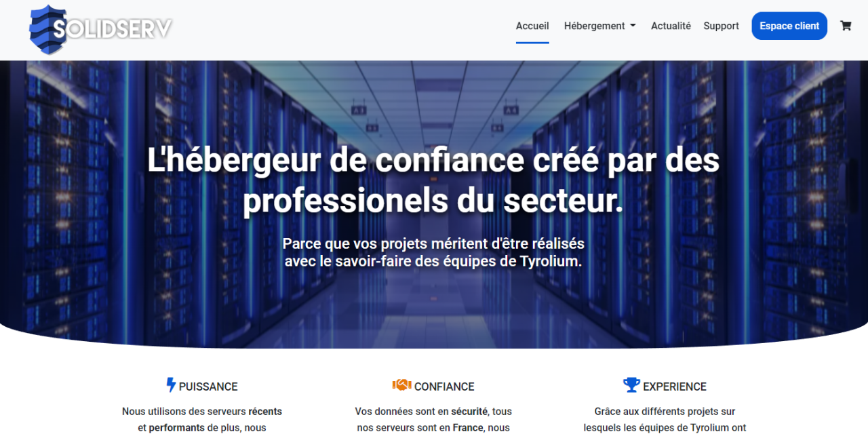Image resolution: width=868 pixels, height=434 pixels.
Task: Click the cart icon beside Espace client
Action: pyautogui.click(x=846, y=26)
